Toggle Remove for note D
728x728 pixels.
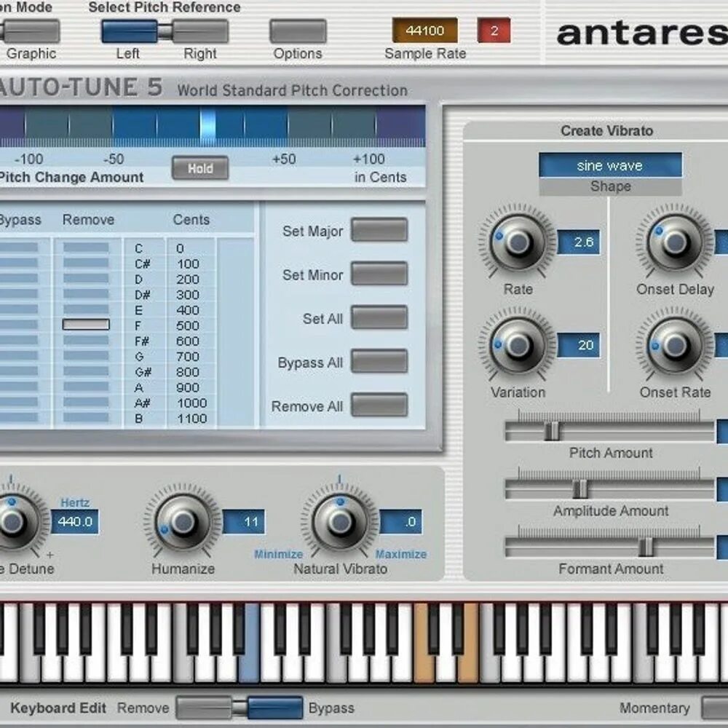86,278
